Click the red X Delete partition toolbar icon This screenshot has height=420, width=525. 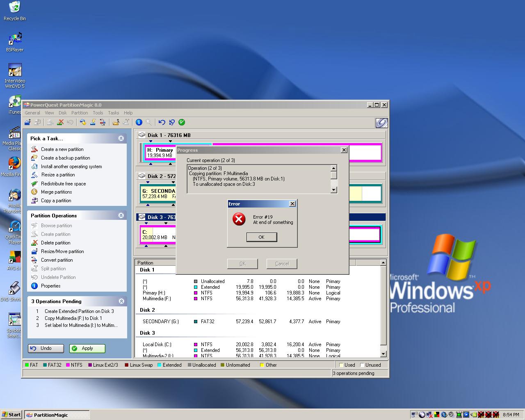60,122
